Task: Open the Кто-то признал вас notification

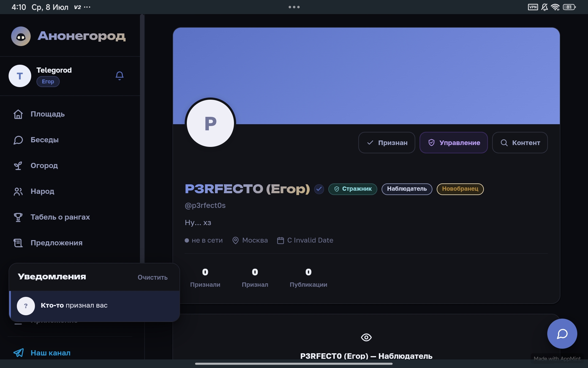Action: (94, 306)
